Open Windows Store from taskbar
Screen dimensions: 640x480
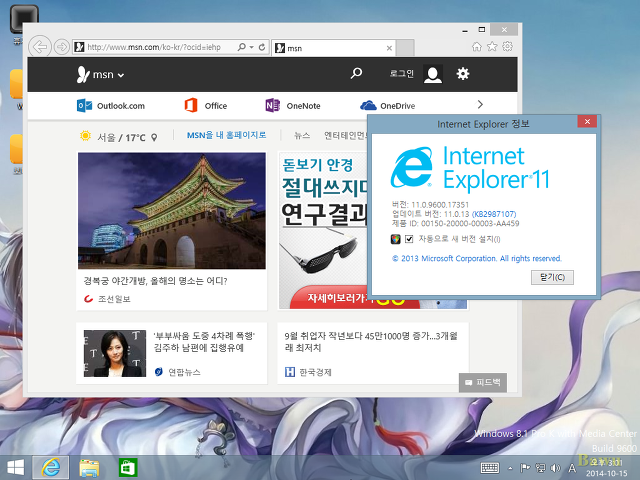pyautogui.click(x=128, y=468)
